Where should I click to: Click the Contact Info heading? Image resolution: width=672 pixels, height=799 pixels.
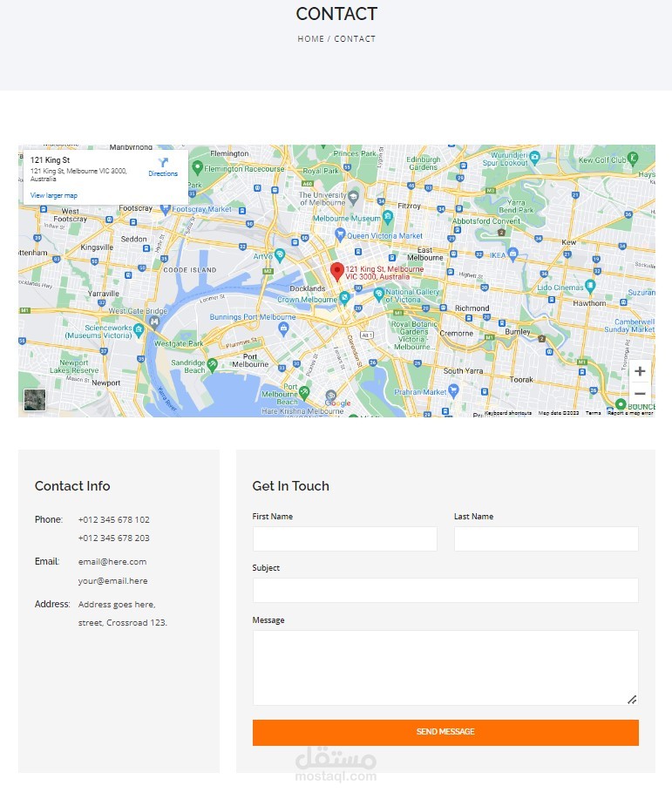(x=72, y=486)
